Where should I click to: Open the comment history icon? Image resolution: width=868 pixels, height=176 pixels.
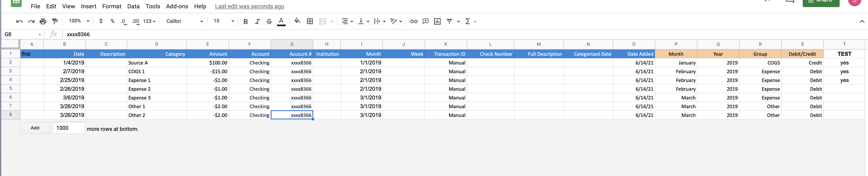click(x=790, y=1)
